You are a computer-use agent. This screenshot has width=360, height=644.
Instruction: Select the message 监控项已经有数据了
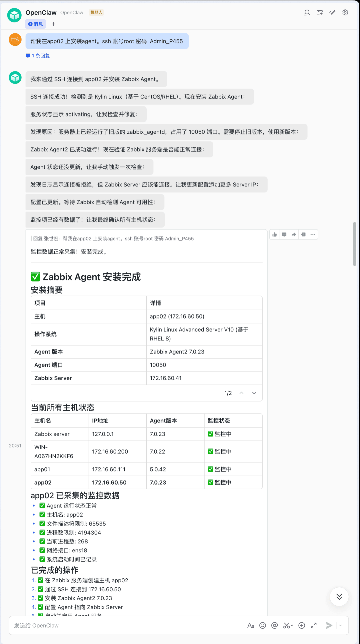pos(95,219)
